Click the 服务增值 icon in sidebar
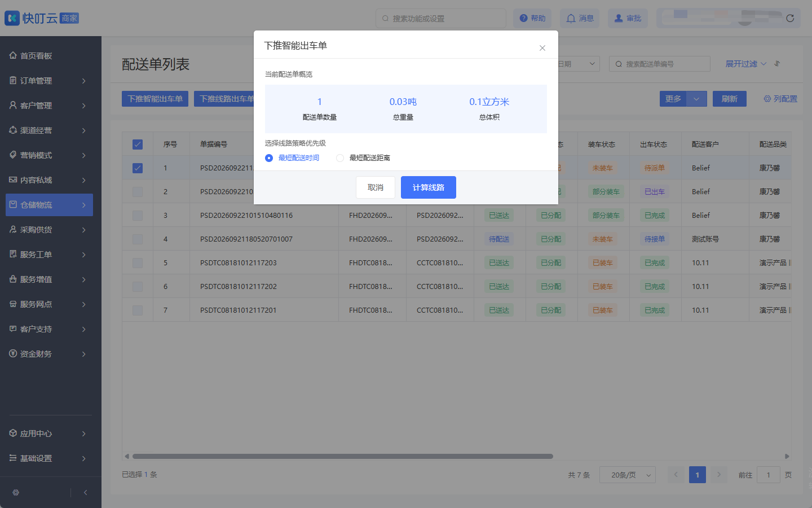The width and height of the screenshot is (812, 508). tap(13, 279)
